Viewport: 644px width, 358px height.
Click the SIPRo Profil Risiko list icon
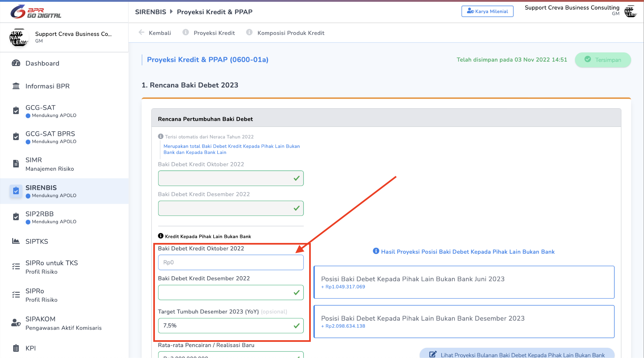tap(16, 295)
